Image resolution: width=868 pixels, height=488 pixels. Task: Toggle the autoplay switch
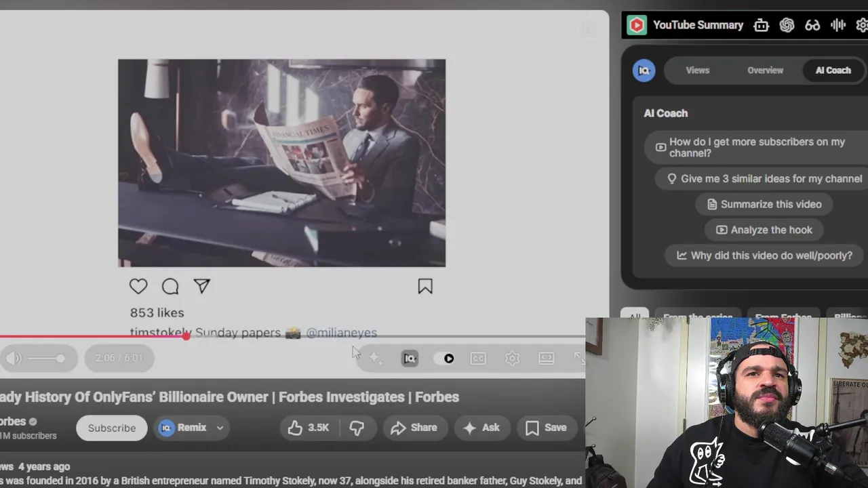click(444, 359)
